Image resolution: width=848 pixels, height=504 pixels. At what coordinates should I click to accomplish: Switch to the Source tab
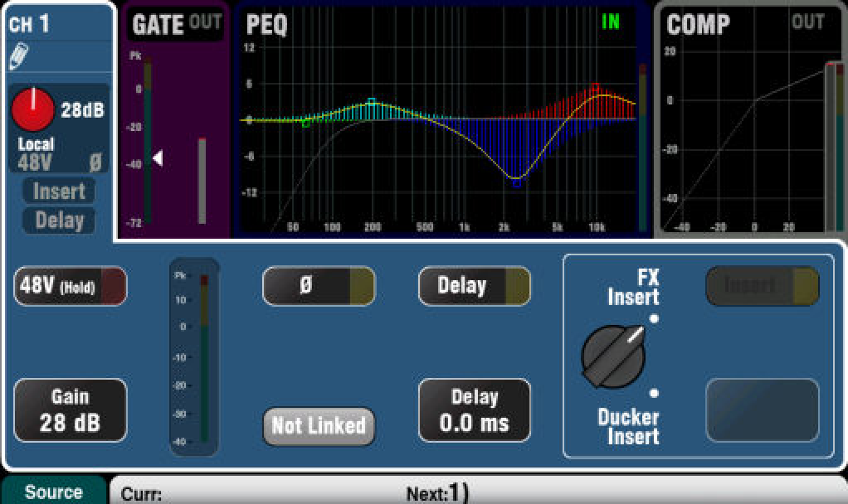click(54, 491)
